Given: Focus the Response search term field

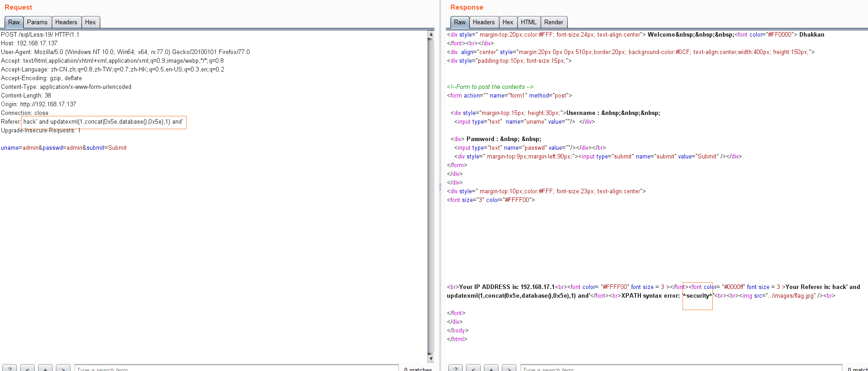Looking at the screenshot, I should pyautogui.click(x=681, y=368).
